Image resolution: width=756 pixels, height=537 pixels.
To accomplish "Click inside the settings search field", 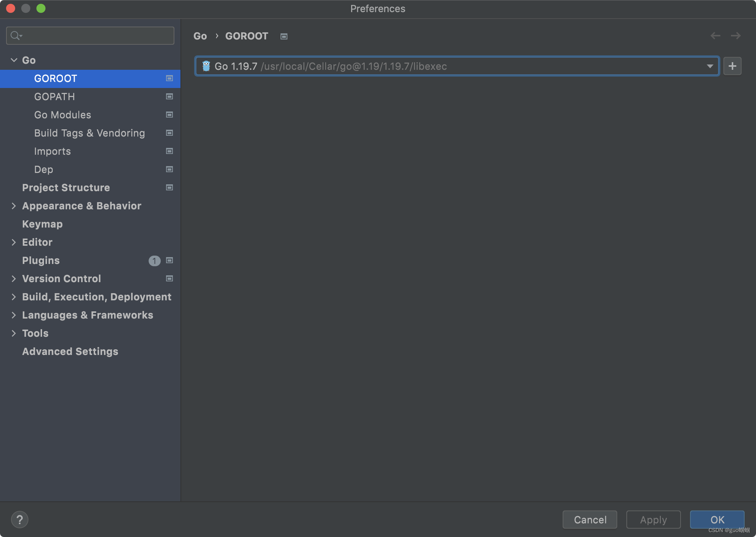I will 90,35.
